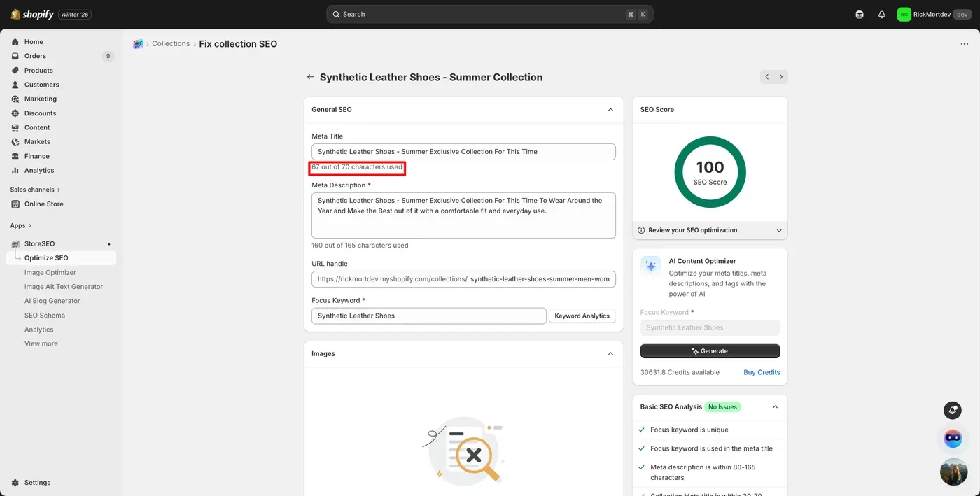The height and width of the screenshot is (496, 980).
Task: Click the Finance bank icon
Action: [x=15, y=156]
